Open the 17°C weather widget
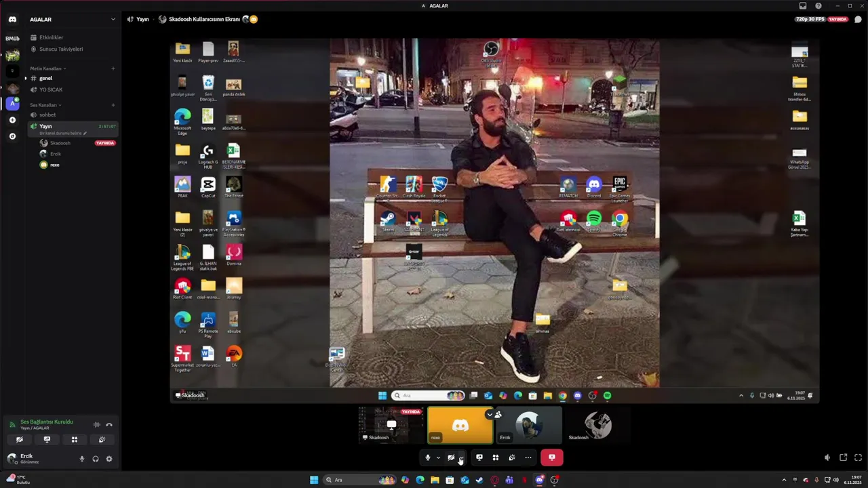The height and width of the screenshot is (488, 868). coord(18,480)
